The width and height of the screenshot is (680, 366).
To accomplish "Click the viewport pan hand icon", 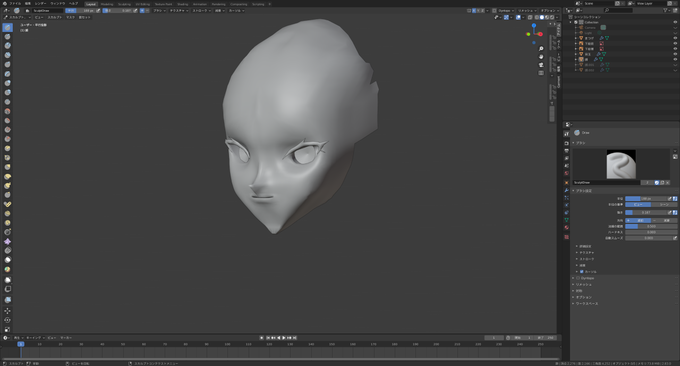I will [541, 57].
